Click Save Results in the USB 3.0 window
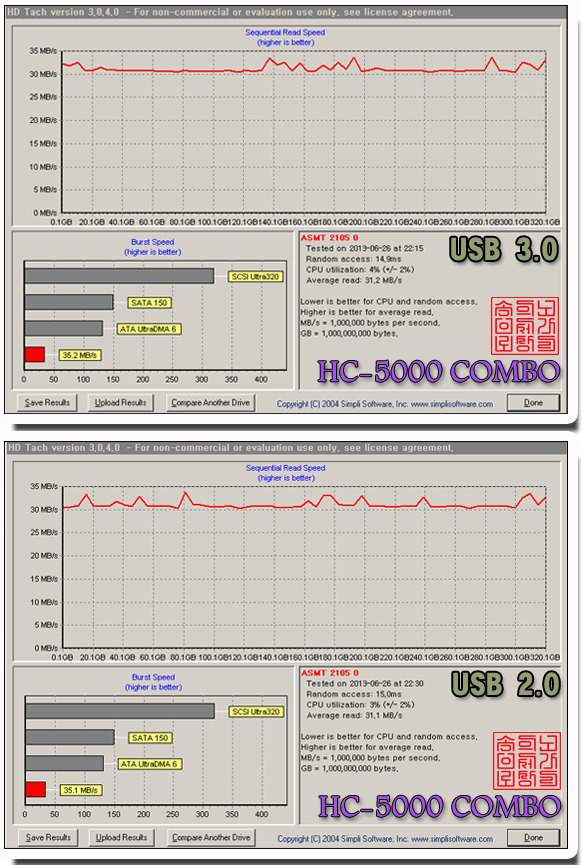 47,403
